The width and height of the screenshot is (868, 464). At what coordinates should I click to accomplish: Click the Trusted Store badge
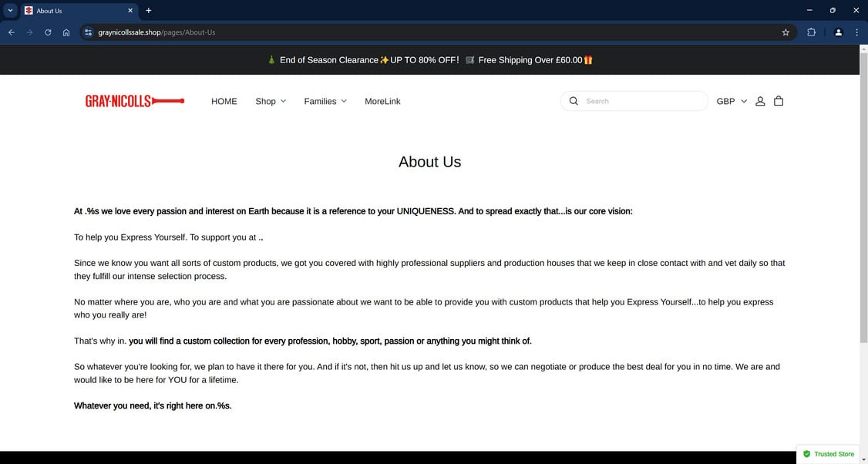coord(829,454)
